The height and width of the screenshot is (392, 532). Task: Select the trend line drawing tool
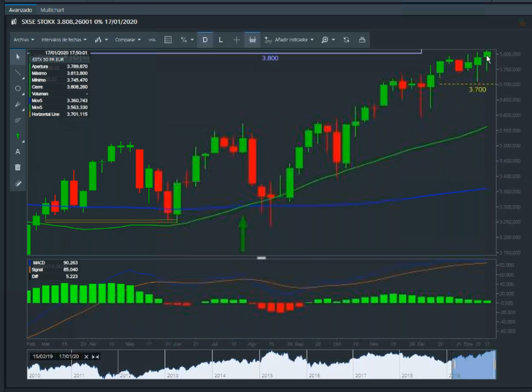pos(18,73)
